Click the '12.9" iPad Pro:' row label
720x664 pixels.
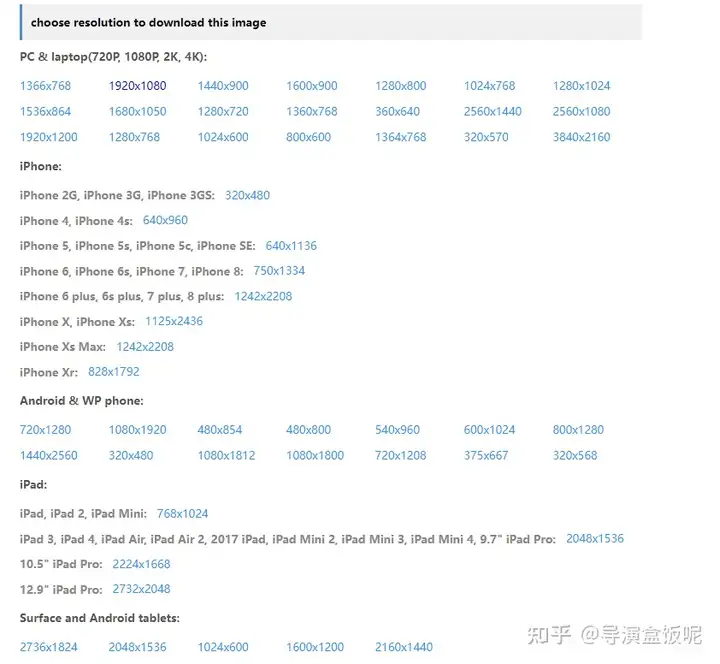pos(61,590)
